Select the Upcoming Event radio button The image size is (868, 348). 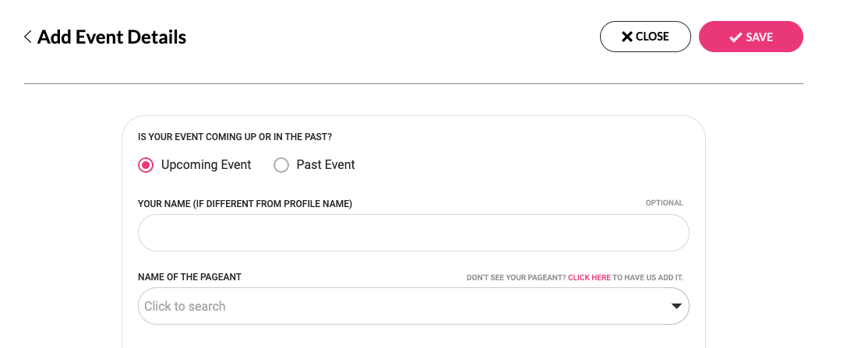[x=146, y=165]
